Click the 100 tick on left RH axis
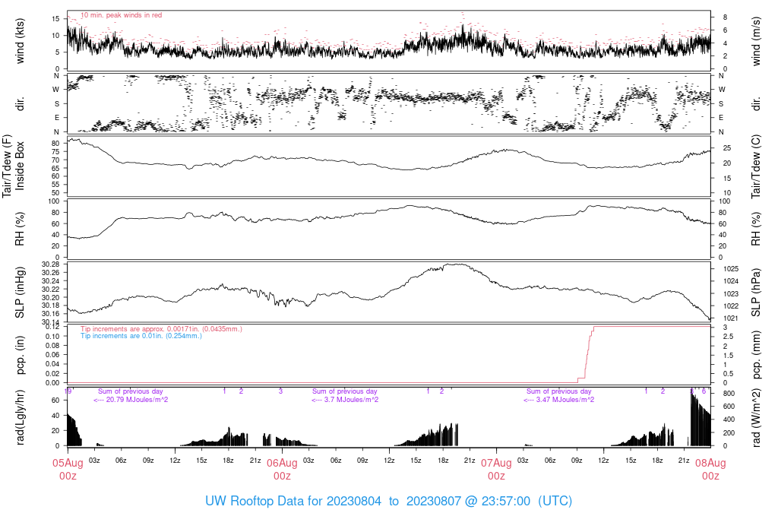 click(x=54, y=201)
